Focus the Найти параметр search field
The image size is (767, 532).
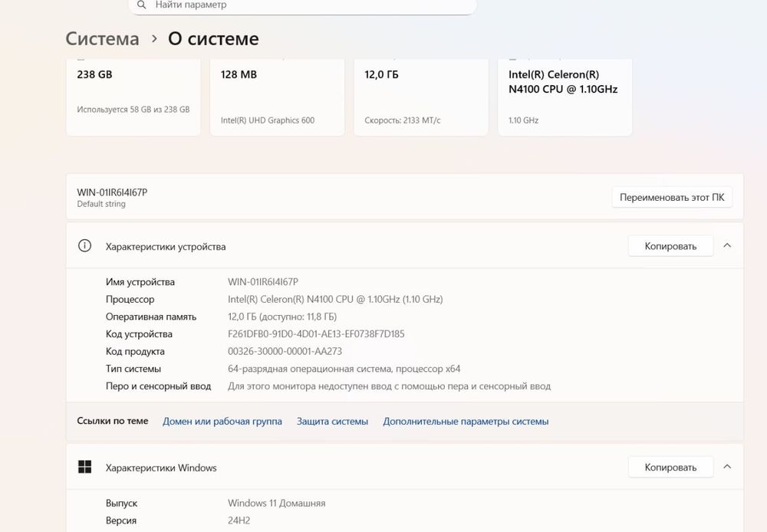click(307, 5)
